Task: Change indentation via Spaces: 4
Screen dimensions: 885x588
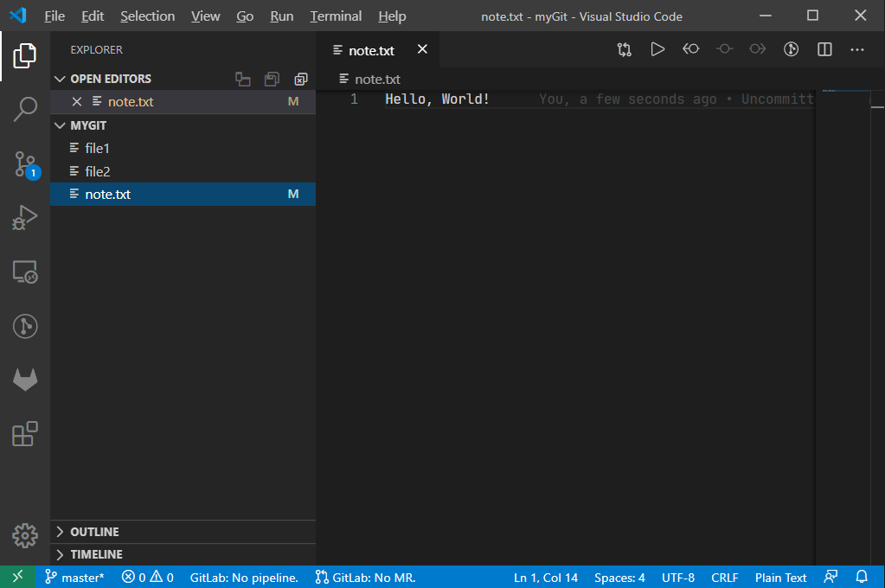Action: (619, 578)
